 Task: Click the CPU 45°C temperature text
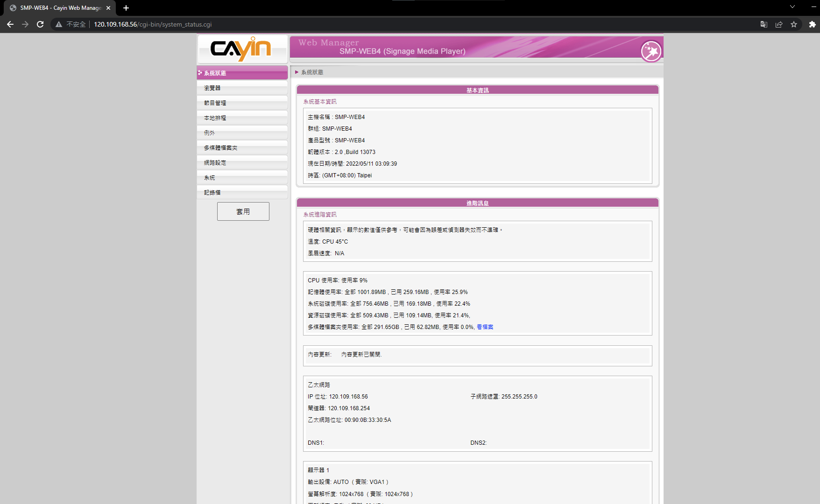click(335, 242)
